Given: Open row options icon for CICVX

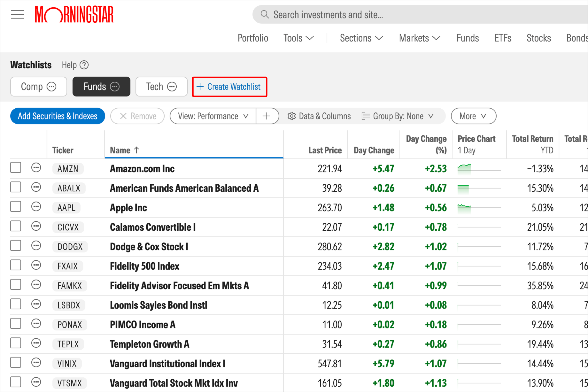Looking at the screenshot, I should coord(36,226).
